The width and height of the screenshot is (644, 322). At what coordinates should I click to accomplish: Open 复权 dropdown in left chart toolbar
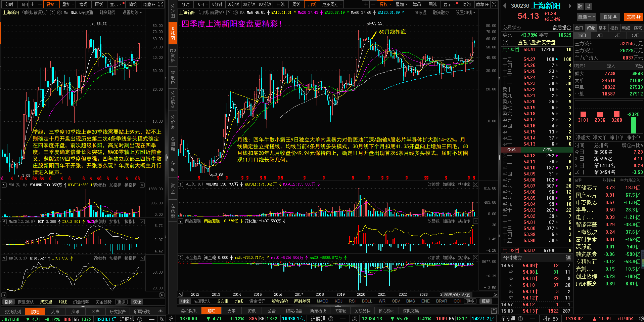tap(52, 4)
